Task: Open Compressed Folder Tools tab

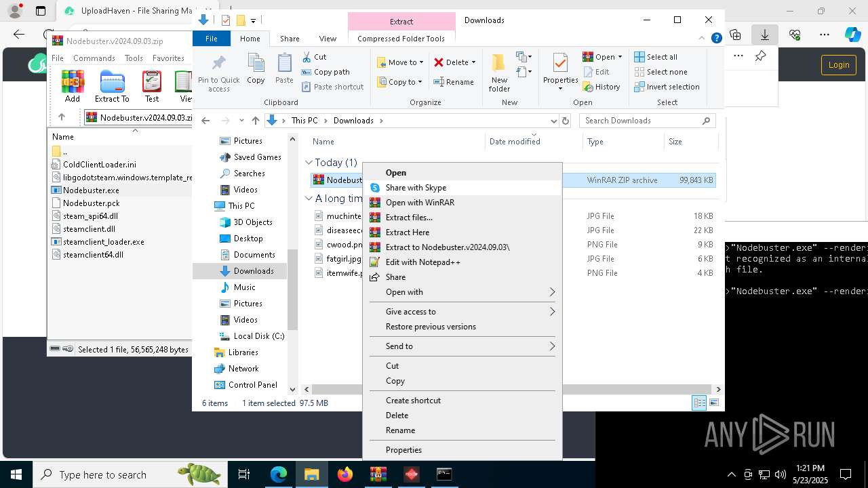Action: (401, 39)
